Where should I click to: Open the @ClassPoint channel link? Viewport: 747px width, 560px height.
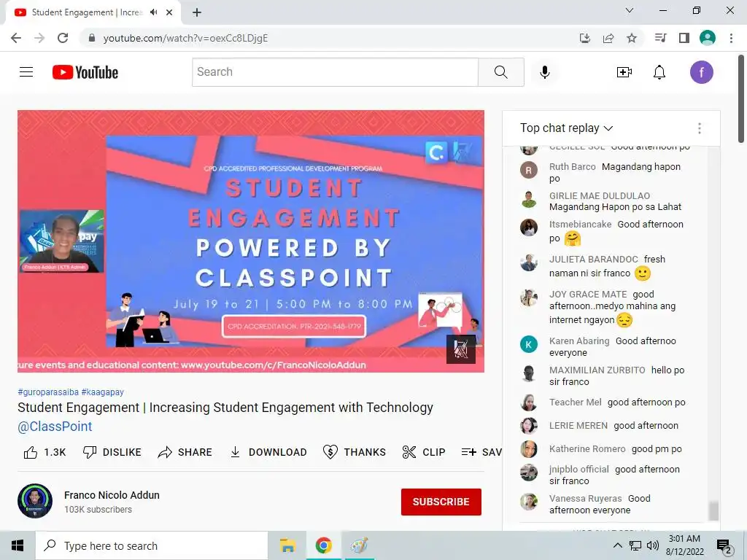click(55, 426)
